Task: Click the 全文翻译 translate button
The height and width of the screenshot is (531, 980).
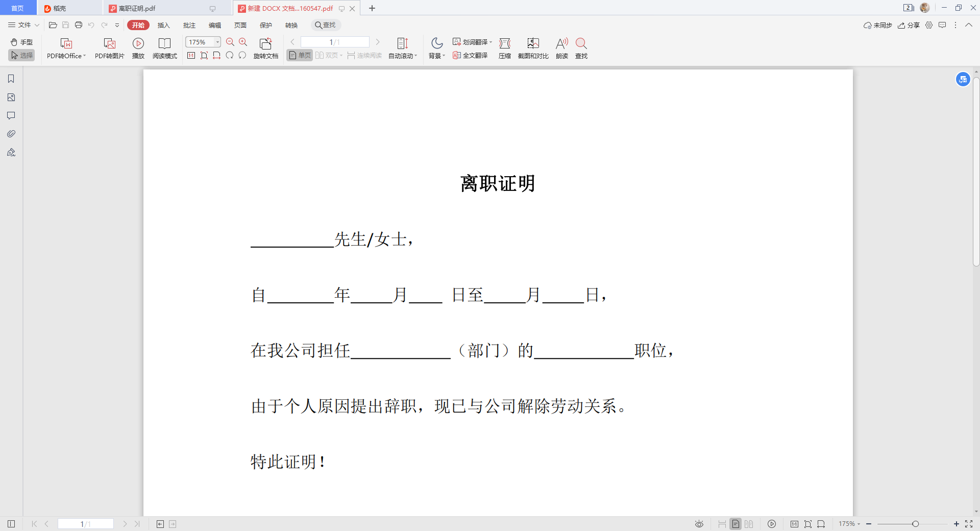Action: click(470, 55)
